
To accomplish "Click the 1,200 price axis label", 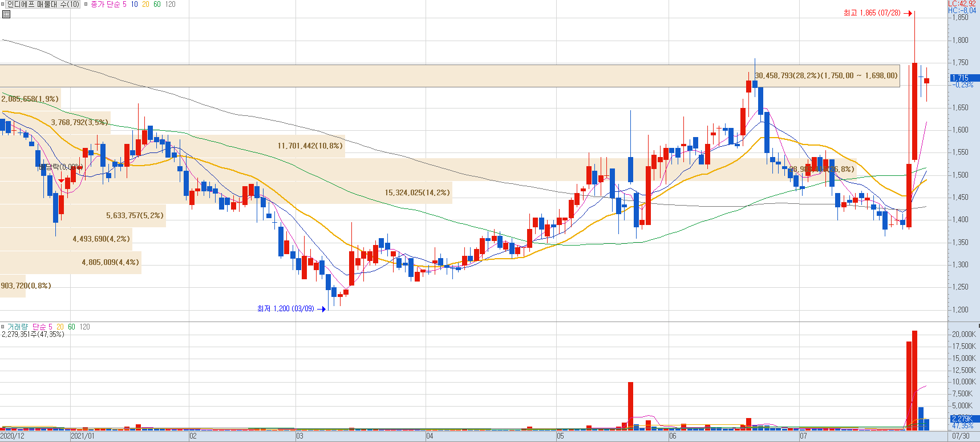I will (961, 310).
